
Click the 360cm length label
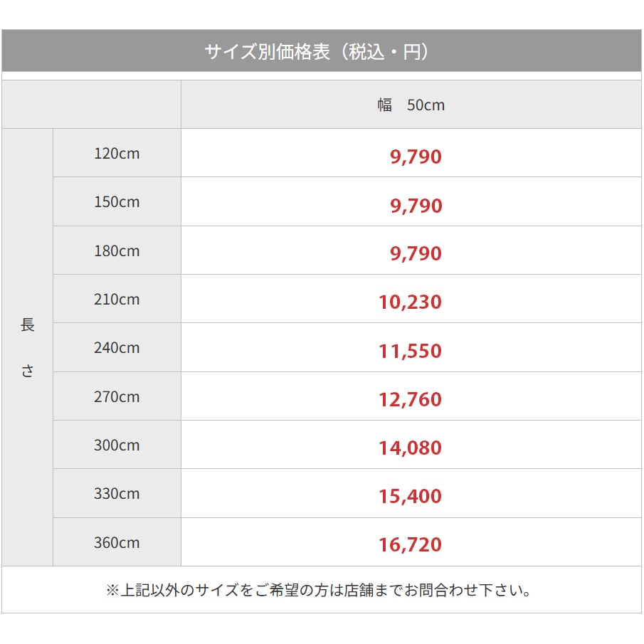click(117, 543)
